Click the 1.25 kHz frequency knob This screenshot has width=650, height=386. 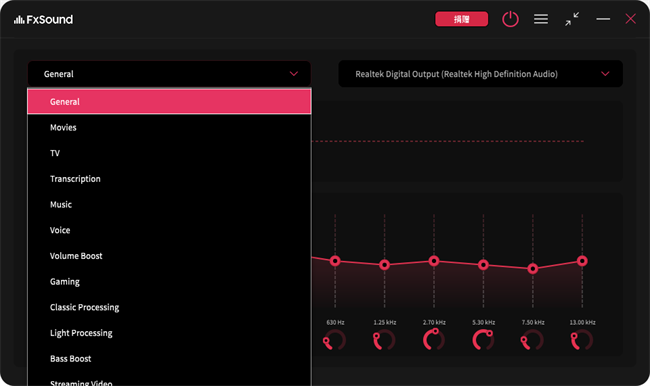[x=384, y=340]
